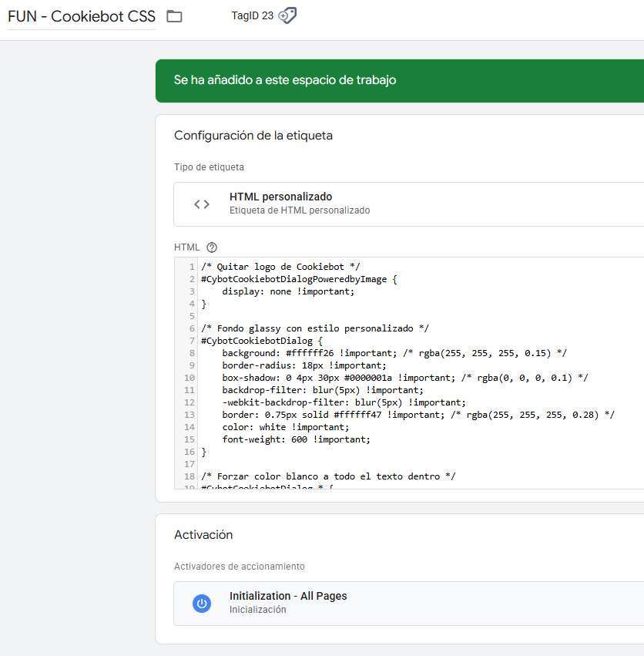Click the Activación section heading
Screen dimensions: 644x656
pos(203,535)
